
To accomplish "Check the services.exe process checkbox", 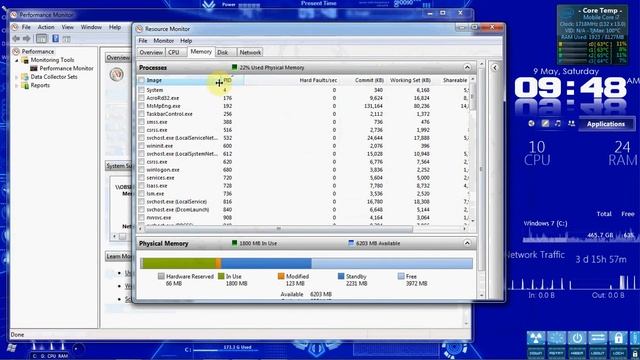I will pos(142,178).
